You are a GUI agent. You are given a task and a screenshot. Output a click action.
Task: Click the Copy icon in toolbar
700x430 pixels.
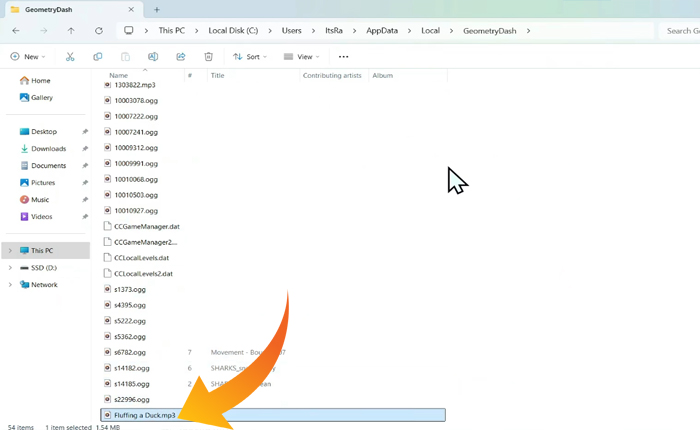(97, 57)
